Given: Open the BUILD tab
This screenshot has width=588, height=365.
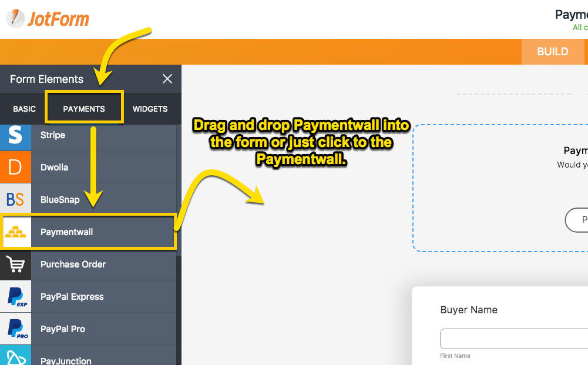Looking at the screenshot, I should [553, 51].
